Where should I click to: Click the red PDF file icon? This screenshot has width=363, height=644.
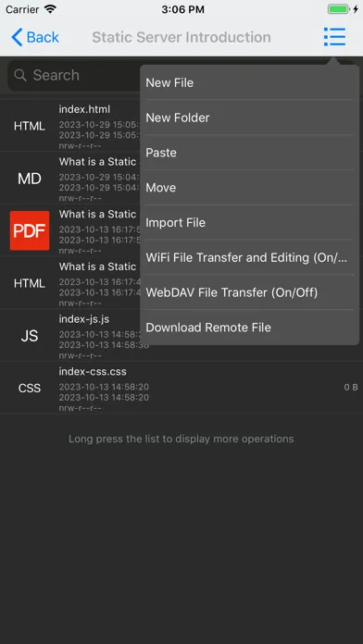click(30, 230)
